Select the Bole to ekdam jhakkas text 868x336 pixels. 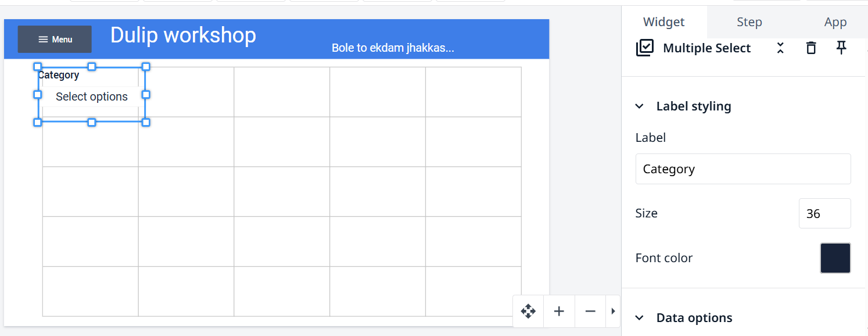(393, 48)
